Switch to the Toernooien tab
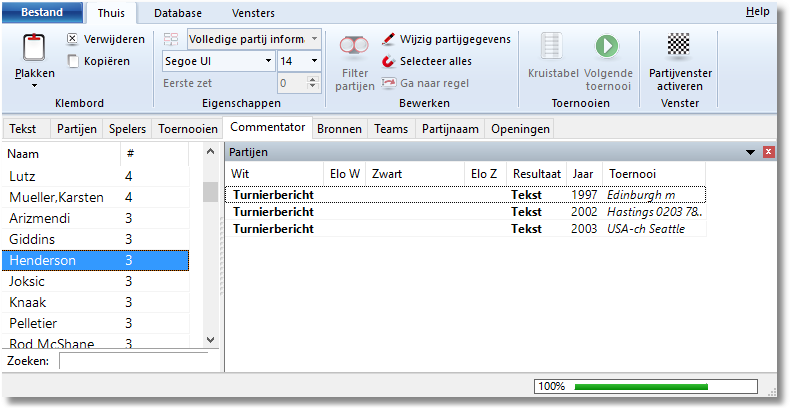The width and height of the screenshot is (791, 411). coord(187,129)
